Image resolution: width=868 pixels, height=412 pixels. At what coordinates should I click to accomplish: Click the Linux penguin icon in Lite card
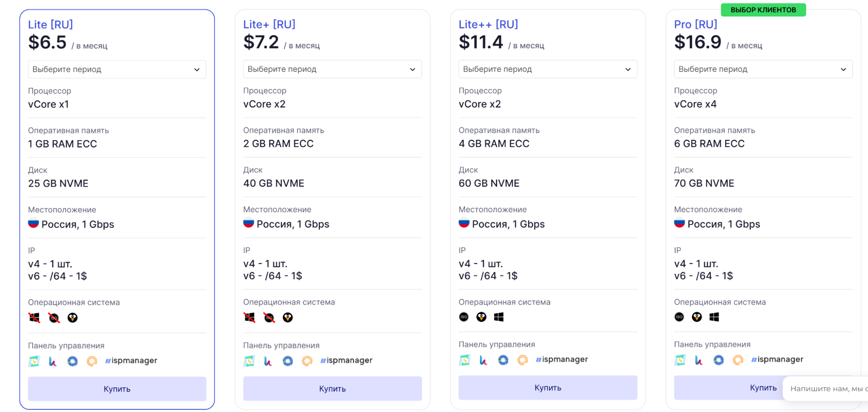(73, 318)
